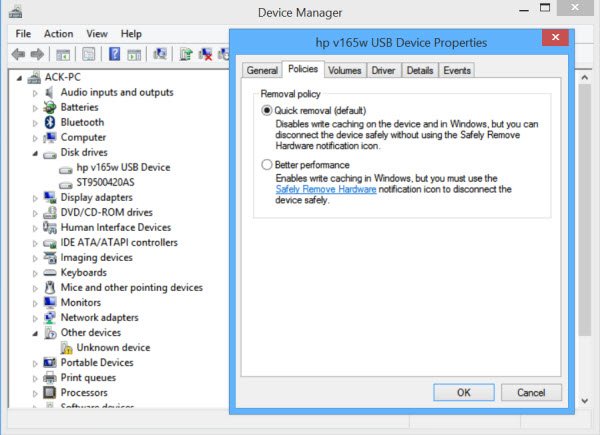Click the Imaging devices icon
600x435 pixels.
[x=50, y=257]
